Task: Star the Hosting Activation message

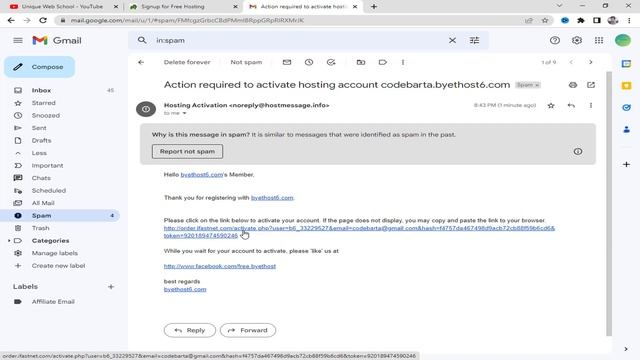Action: coord(551,106)
